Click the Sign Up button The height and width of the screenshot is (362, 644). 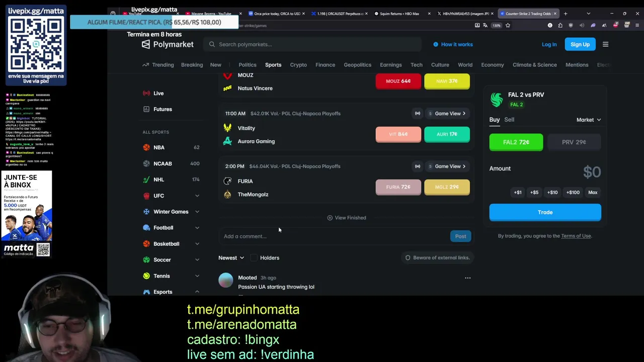pos(580,44)
